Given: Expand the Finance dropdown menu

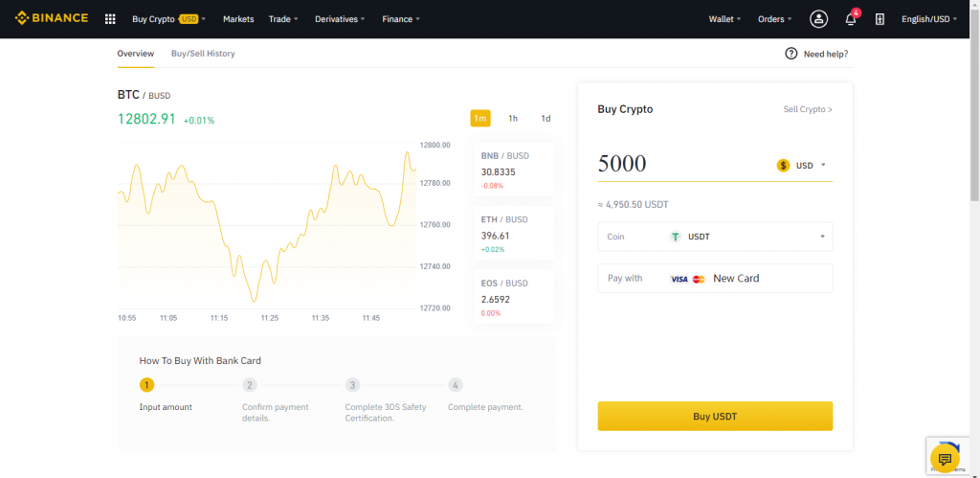Looking at the screenshot, I should (401, 19).
